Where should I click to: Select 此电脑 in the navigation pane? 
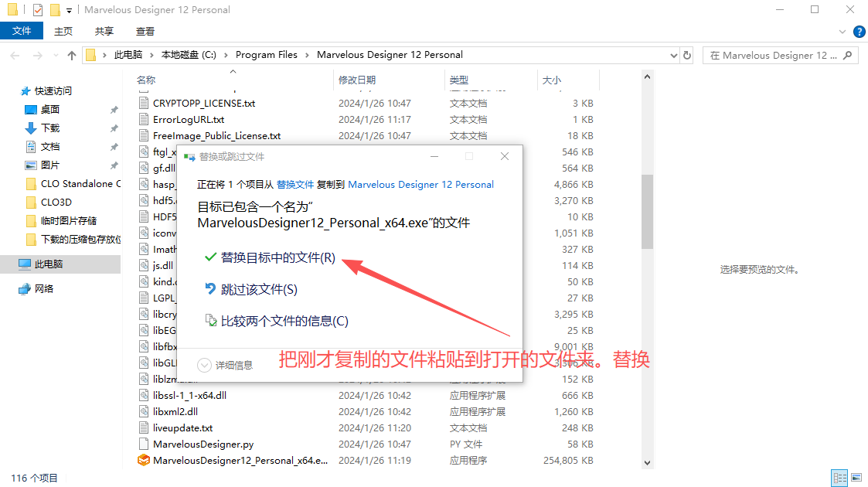[x=50, y=263]
